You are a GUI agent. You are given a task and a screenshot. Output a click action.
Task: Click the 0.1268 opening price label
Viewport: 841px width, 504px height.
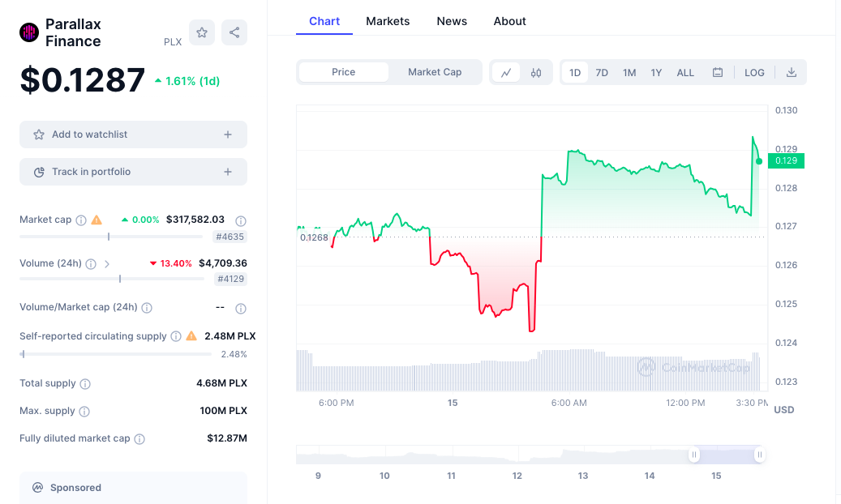pos(315,237)
